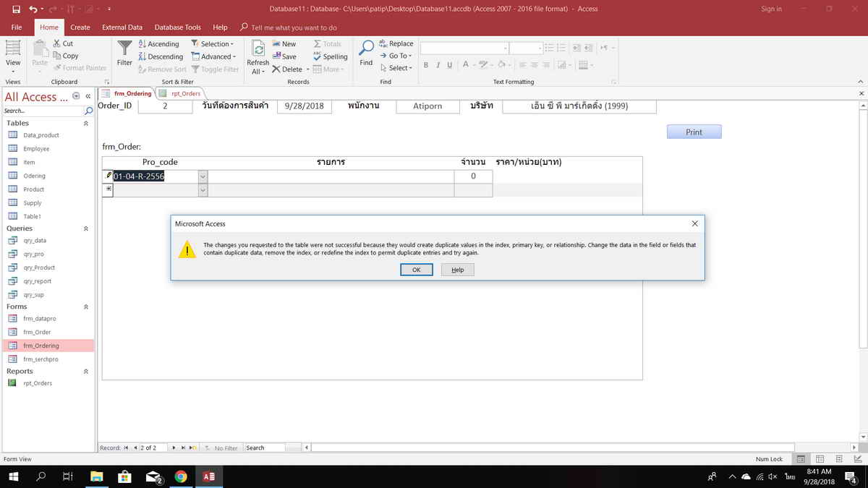Open All Access Objects pane menu arrow
The image size is (868, 488).
(77, 96)
